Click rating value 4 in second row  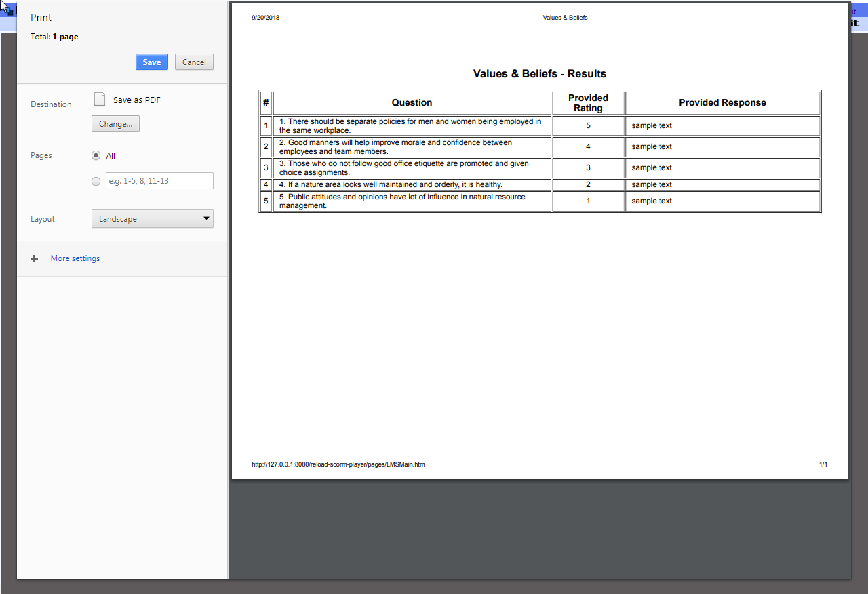pos(588,146)
